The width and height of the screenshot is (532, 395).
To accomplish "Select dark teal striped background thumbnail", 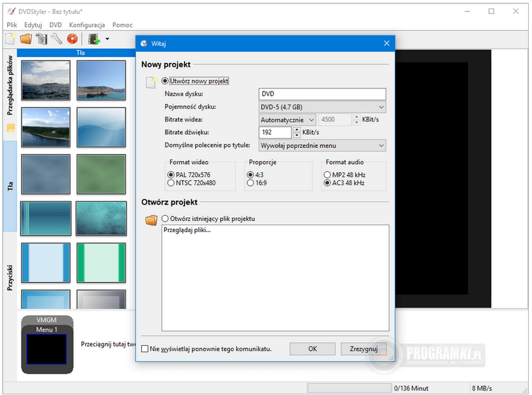I will click(45, 218).
